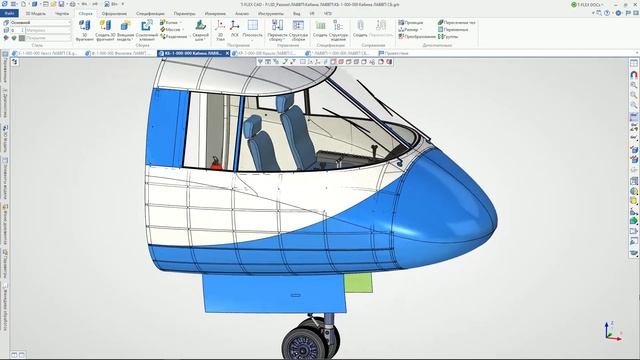Open the Измерение ribbon tab
The image size is (640, 360).
(x=216, y=13)
